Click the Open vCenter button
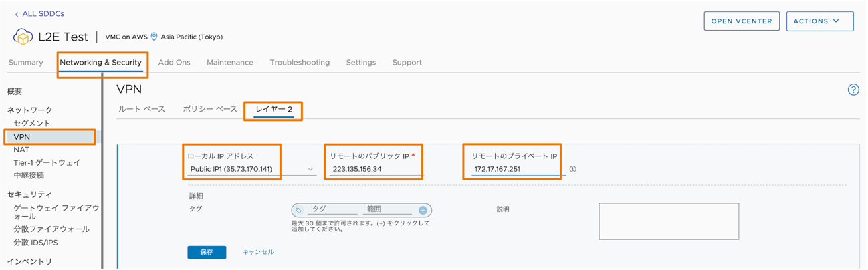Image resolution: width=868 pixels, height=270 pixels. 741,21
